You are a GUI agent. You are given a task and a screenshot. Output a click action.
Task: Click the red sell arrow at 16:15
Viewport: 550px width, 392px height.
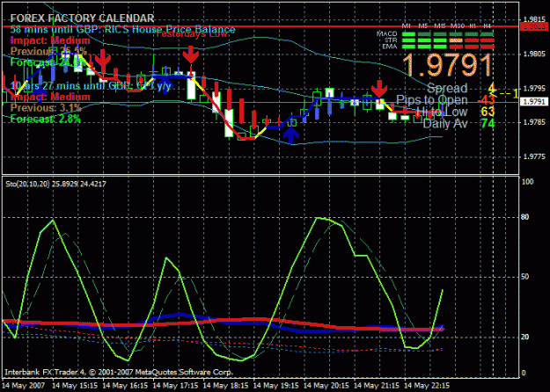[103, 60]
